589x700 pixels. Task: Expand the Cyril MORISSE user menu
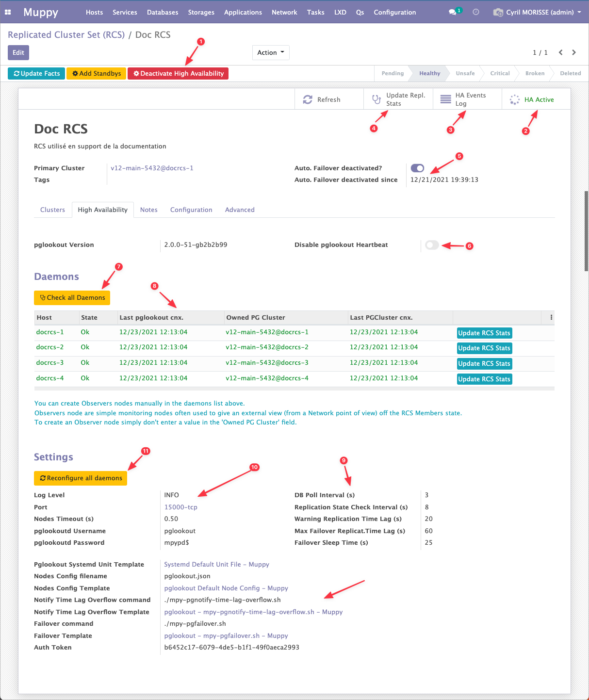538,12
